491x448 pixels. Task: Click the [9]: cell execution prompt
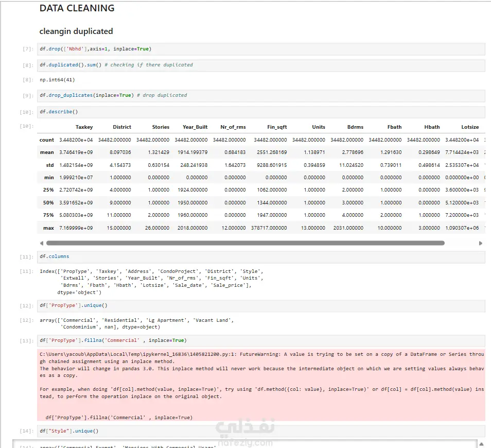28,96
